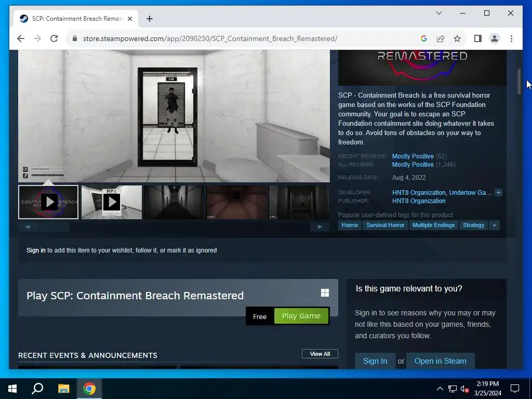Open the Windows Start menu
The height and width of the screenshot is (399, 532).
click(12, 389)
